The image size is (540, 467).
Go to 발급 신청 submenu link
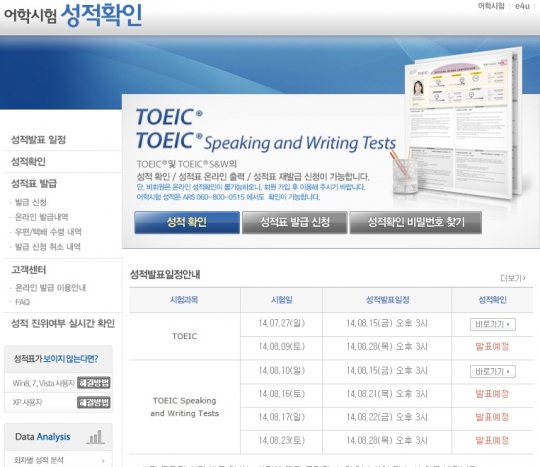[31, 202]
